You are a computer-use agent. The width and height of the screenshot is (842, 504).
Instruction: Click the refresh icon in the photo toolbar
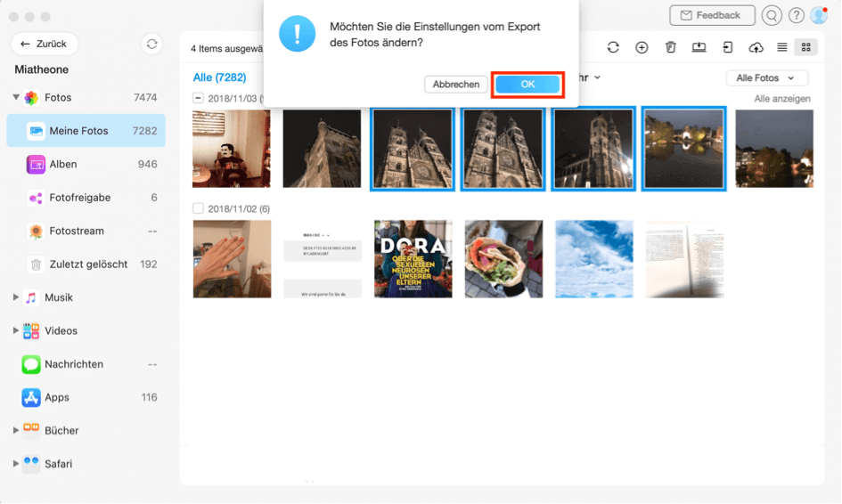(613, 47)
